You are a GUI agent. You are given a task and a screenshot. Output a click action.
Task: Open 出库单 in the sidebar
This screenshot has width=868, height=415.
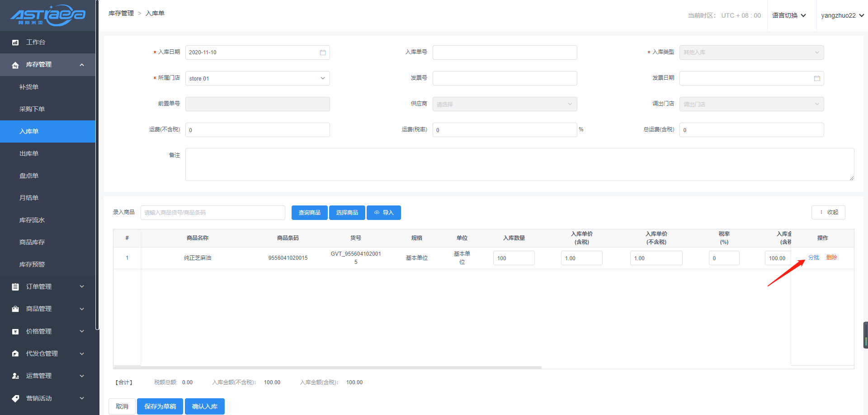pos(29,153)
